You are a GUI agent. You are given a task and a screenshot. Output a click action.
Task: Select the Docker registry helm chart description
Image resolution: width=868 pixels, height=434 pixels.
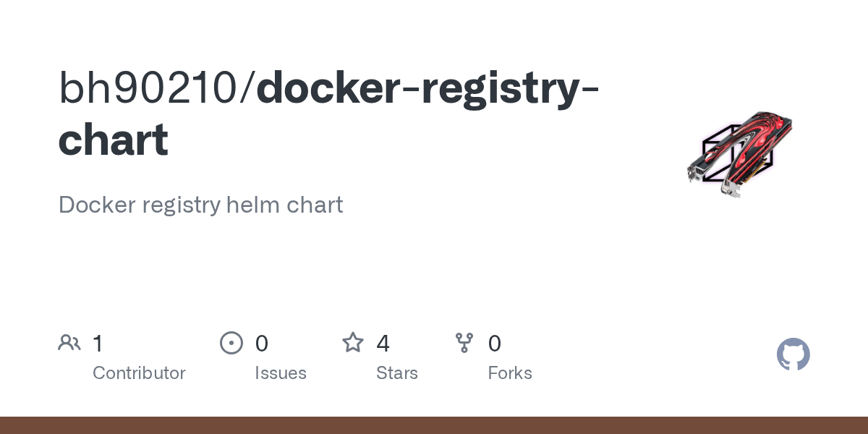(x=200, y=205)
